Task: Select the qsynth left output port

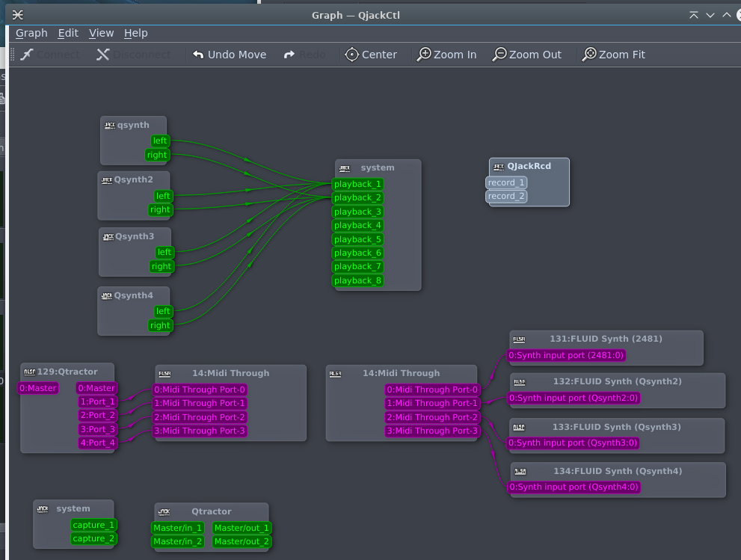Action: coord(160,141)
